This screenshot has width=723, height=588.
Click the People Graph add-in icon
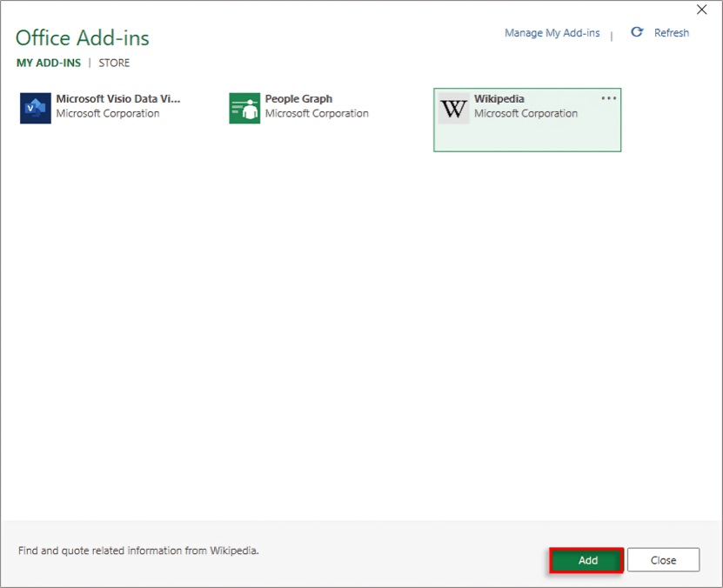[244, 108]
